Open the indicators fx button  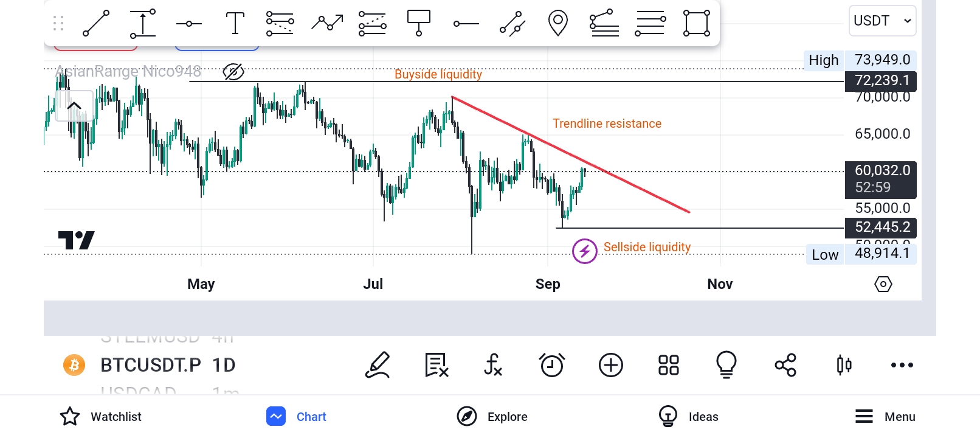click(x=493, y=365)
